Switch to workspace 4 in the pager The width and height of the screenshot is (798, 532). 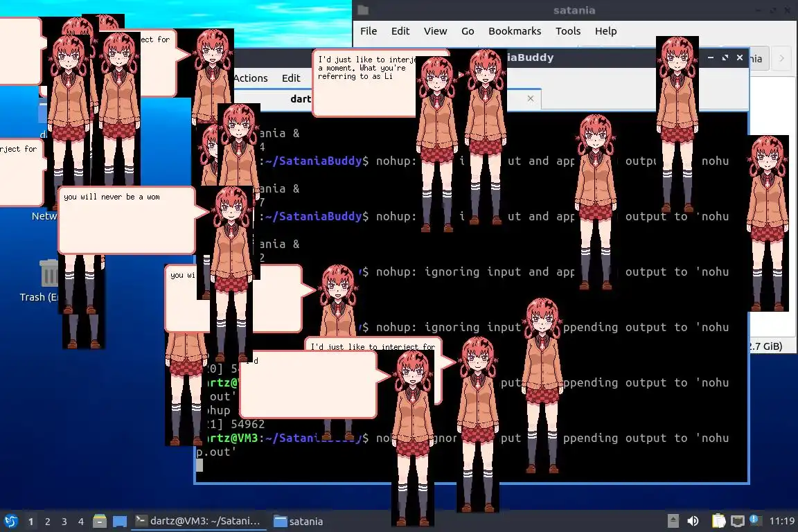80,522
